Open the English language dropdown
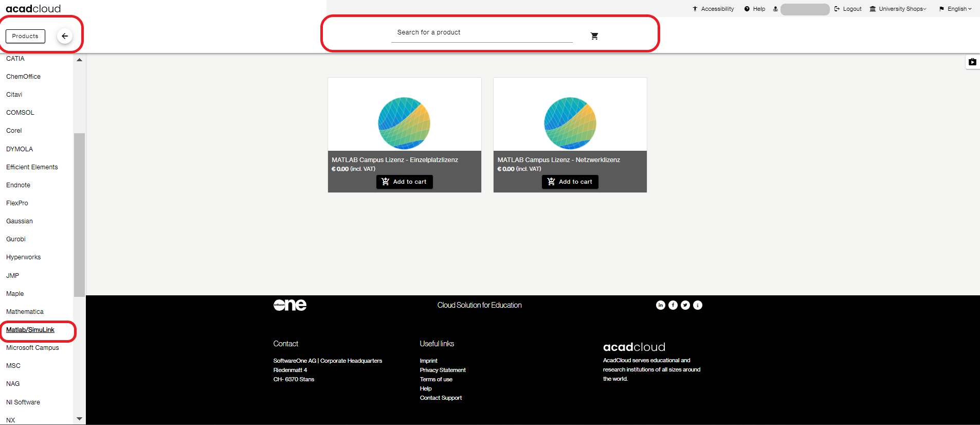The height and width of the screenshot is (425, 980). point(956,9)
